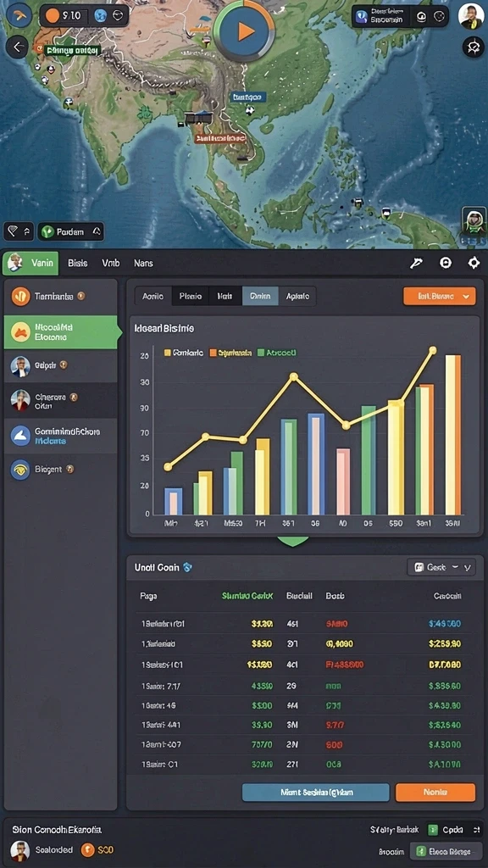Select the orange Tiemantas sidebar icon

point(20,297)
